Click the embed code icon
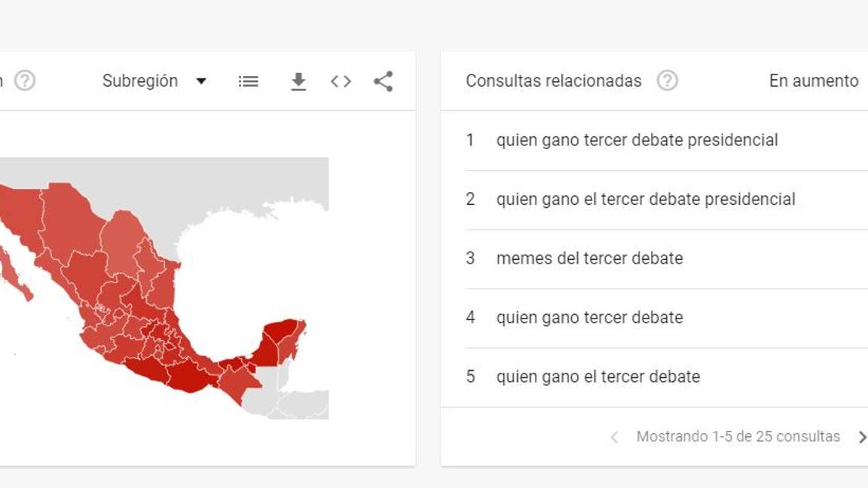Viewport: 868px width, 488px height. 341,81
